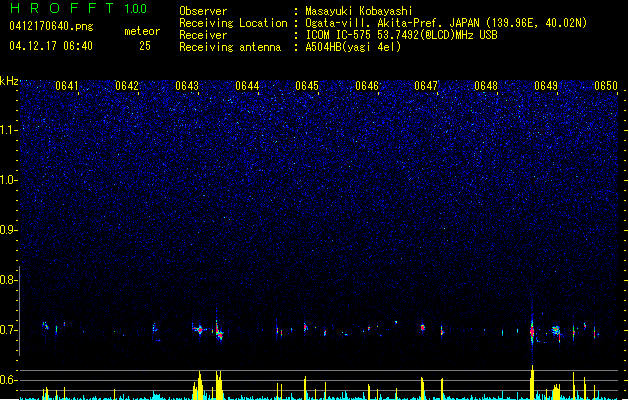Screen dimensions: 629x400
Task: Click the meteor echo just after 0643
Action: tap(199, 330)
